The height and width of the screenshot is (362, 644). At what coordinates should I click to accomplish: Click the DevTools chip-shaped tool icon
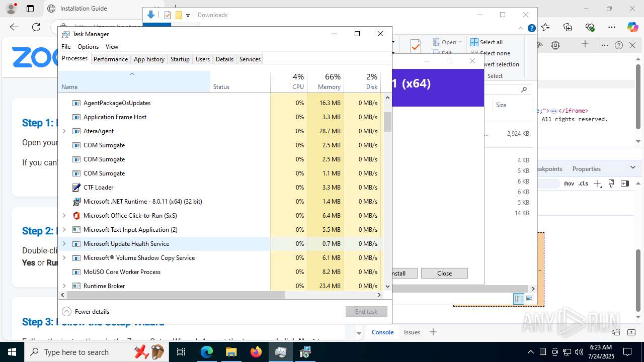pyautogui.click(x=555, y=45)
